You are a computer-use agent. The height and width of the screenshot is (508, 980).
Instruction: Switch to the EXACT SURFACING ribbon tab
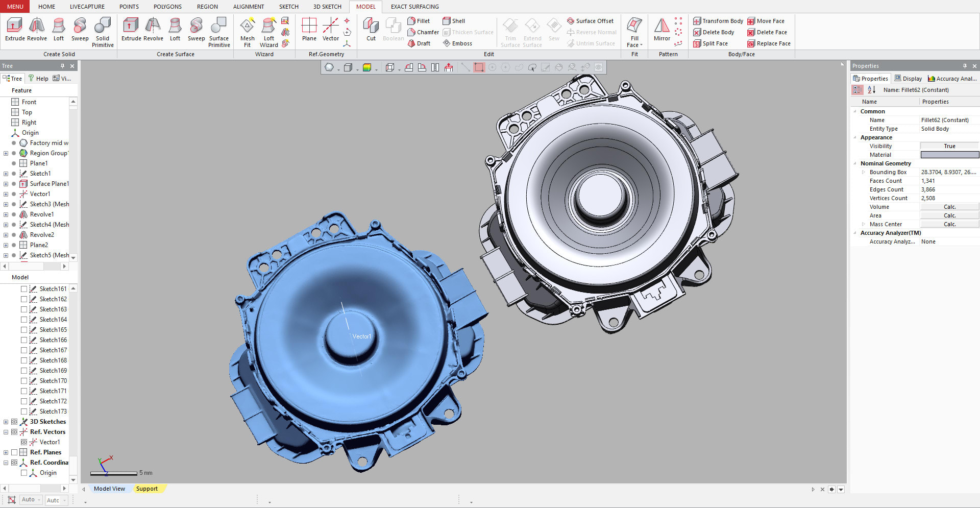point(414,7)
